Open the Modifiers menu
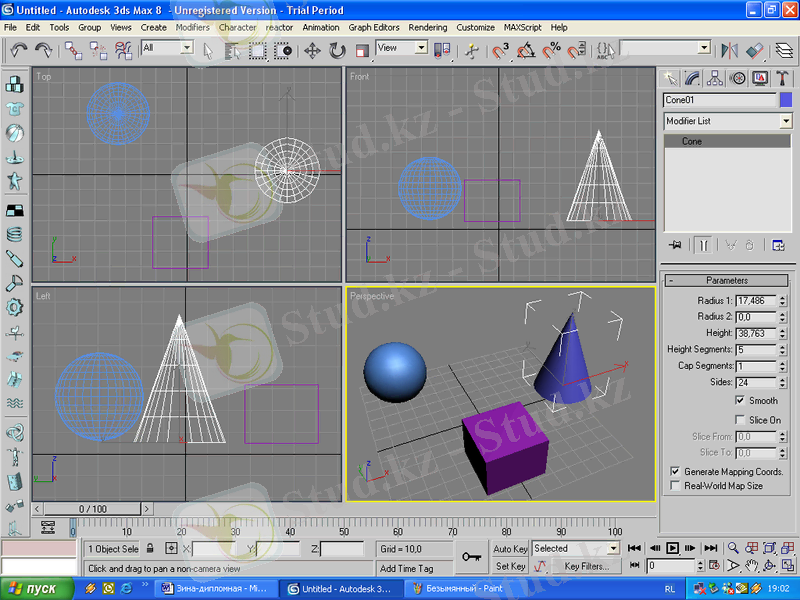Viewport: 800px width, 600px height. click(192, 27)
